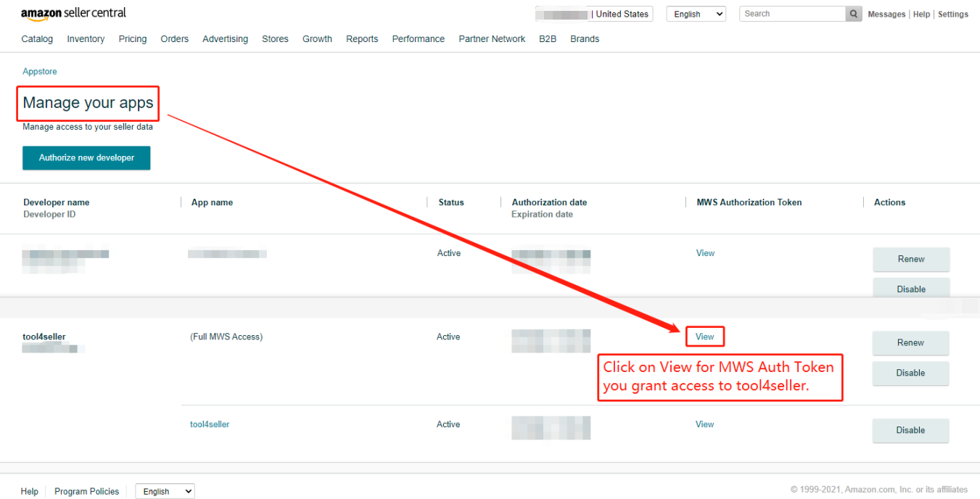Click the tool4seller developer name
The image size is (980, 499).
click(x=44, y=337)
